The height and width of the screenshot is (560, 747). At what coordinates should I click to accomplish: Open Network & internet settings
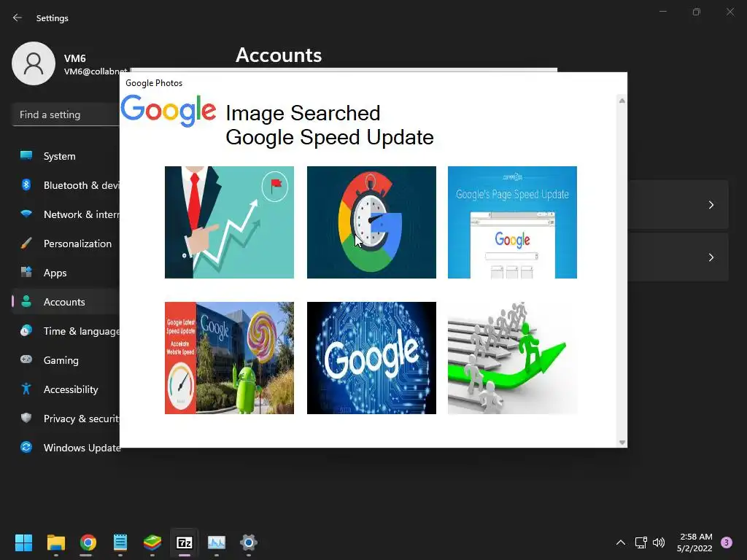coord(66,214)
